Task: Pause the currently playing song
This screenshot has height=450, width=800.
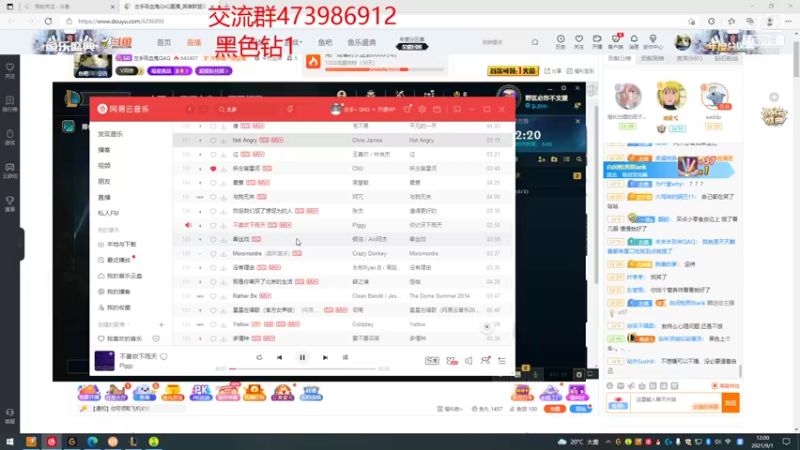Action: tap(302, 358)
